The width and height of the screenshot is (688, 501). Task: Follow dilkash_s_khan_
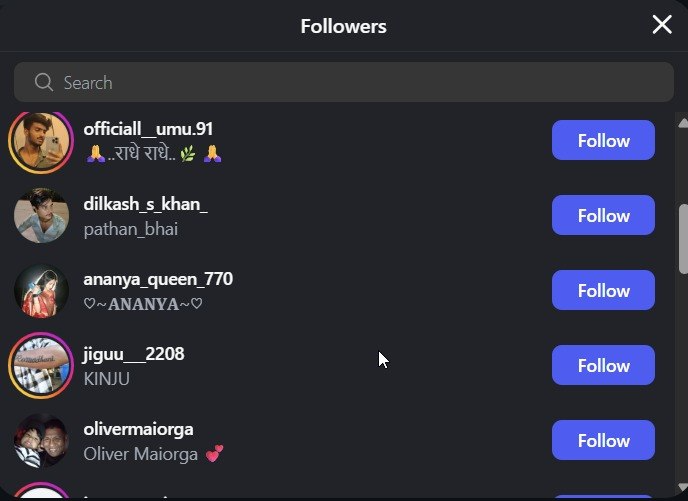pyautogui.click(x=603, y=215)
